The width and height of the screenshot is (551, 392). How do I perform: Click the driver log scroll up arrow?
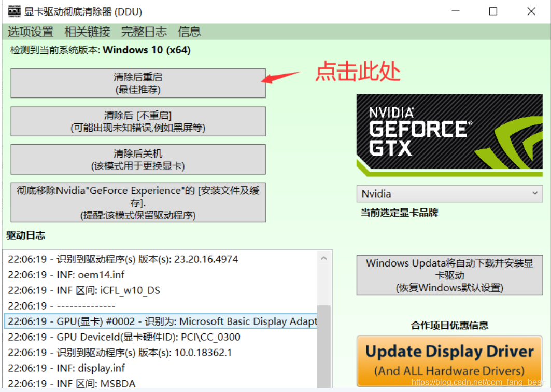pos(323,258)
